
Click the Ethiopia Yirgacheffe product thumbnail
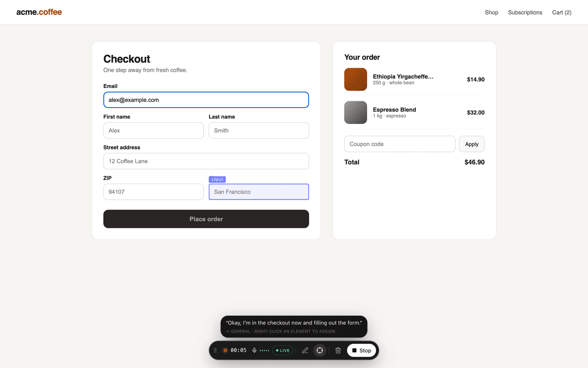click(x=355, y=79)
